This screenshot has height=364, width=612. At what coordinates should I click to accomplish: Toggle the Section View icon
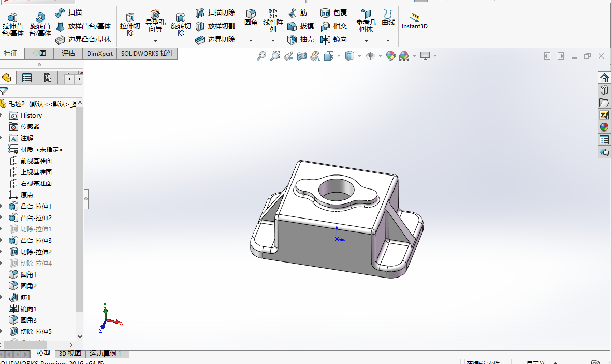[x=302, y=56]
